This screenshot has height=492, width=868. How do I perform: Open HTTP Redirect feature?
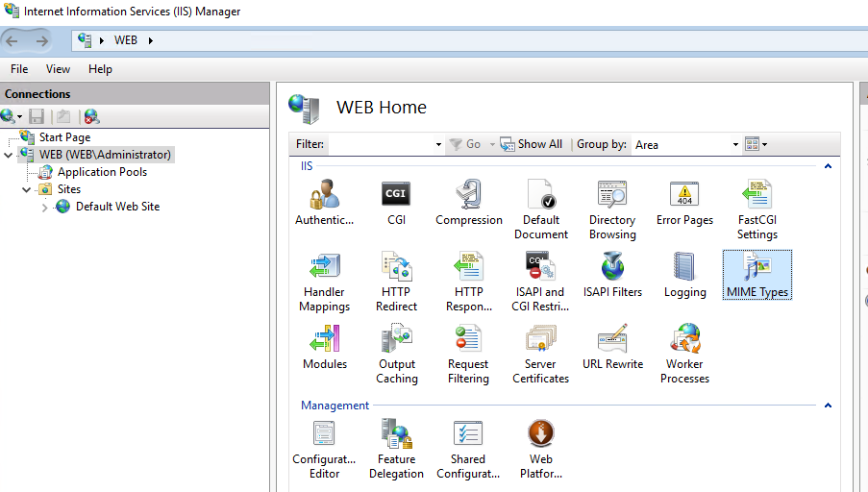(x=396, y=282)
